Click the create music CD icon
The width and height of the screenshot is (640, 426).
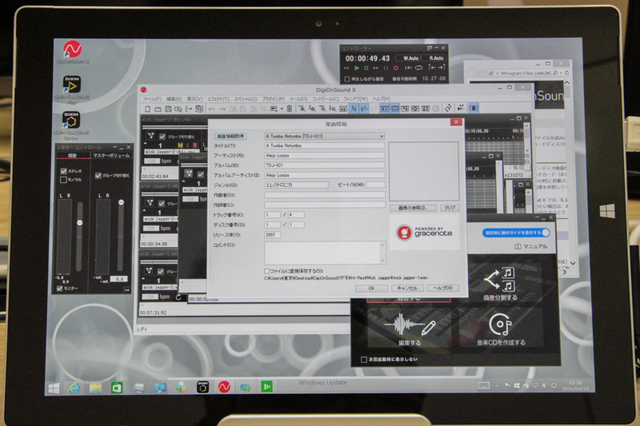coord(500,325)
